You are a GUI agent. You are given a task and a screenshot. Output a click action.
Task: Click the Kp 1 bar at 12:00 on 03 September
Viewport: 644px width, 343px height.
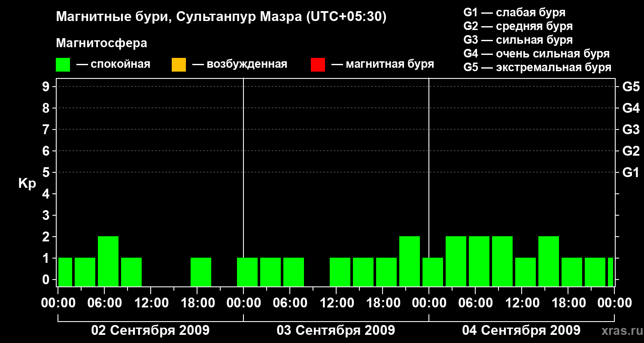pyautogui.click(x=340, y=272)
